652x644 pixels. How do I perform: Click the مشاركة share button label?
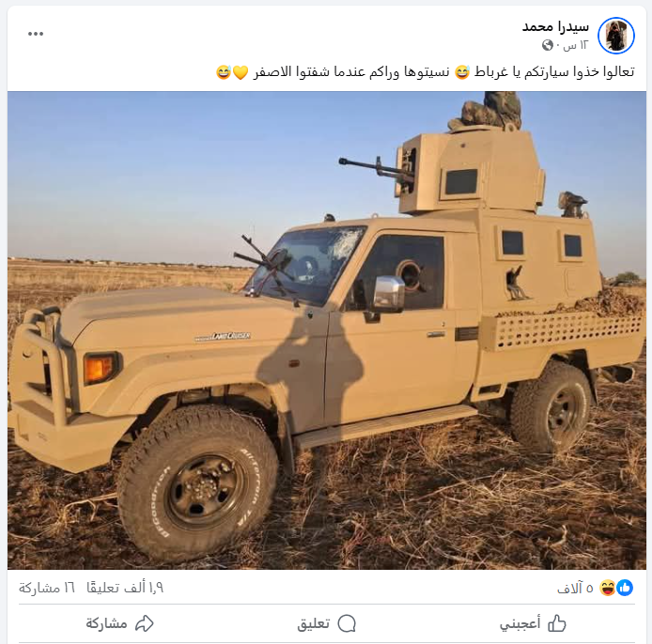tap(106, 623)
